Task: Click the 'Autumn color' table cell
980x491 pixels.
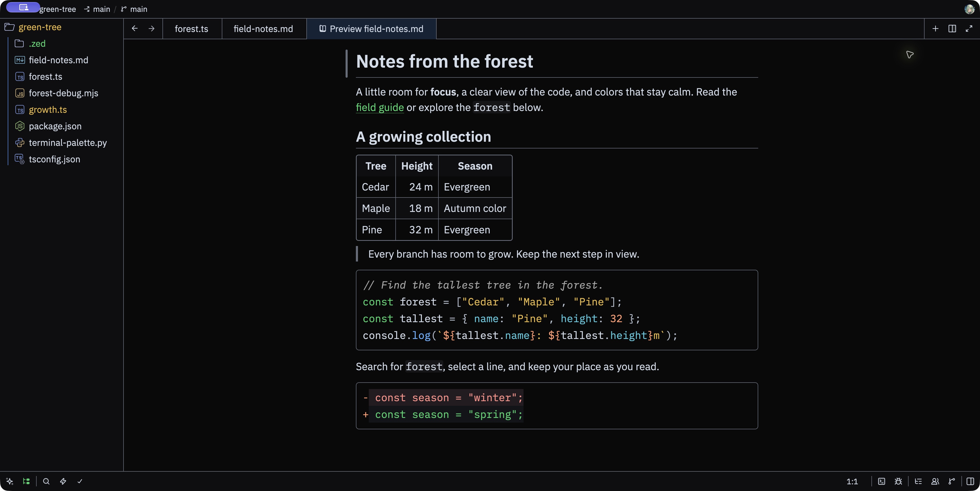Action: (475, 208)
